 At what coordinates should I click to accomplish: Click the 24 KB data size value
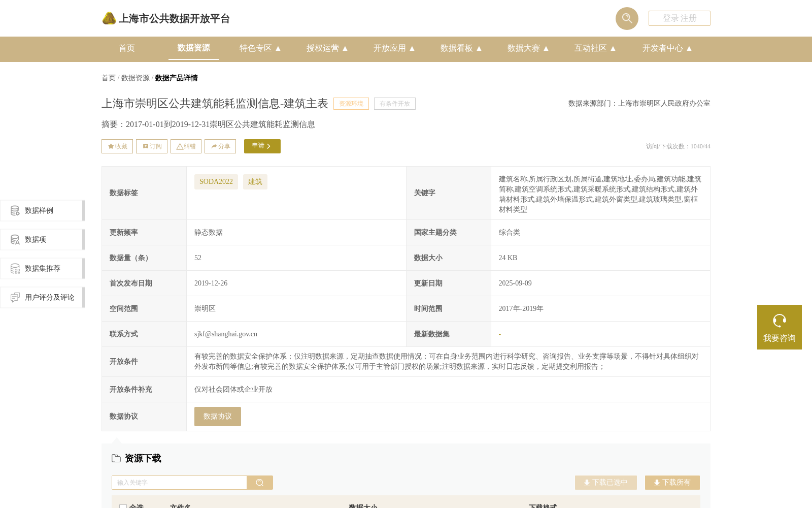[508, 258]
